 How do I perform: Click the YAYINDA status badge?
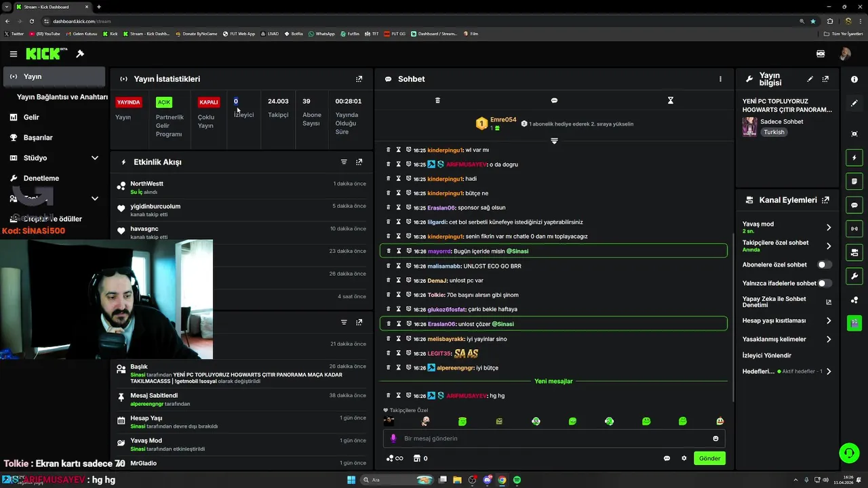[x=128, y=102]
